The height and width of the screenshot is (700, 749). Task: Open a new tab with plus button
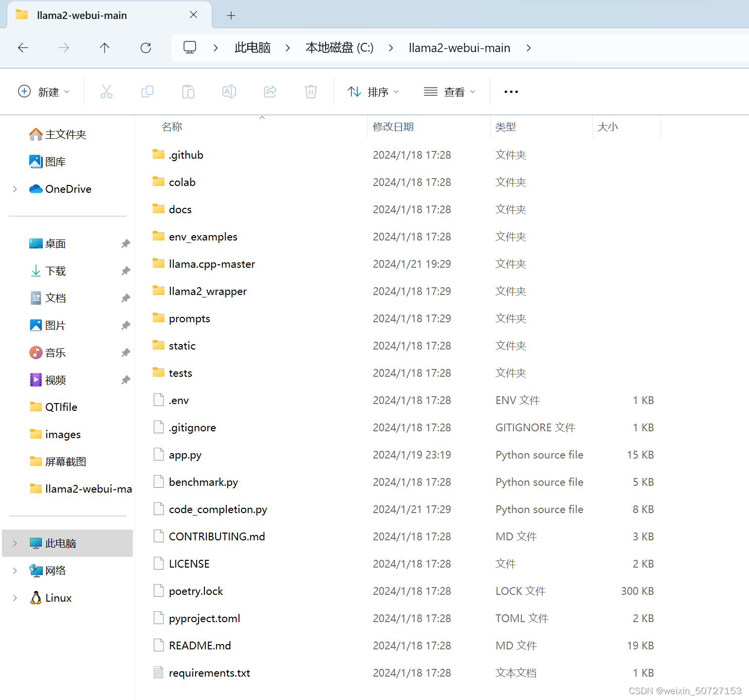[231, 16]
